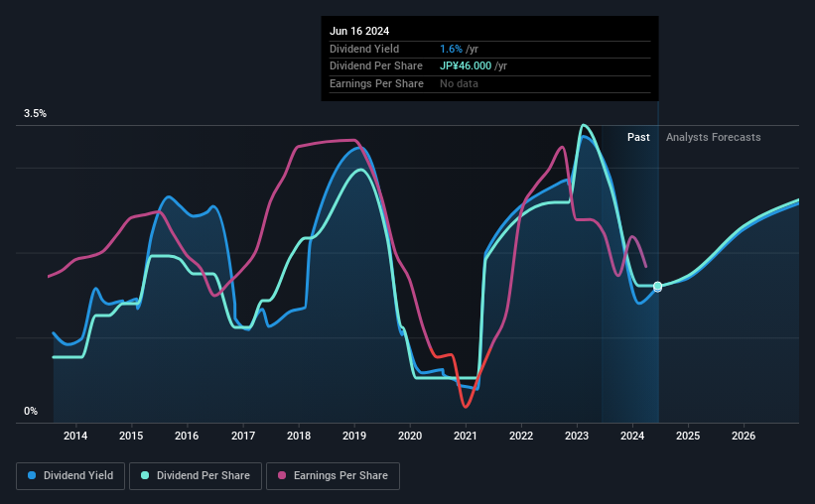The height and width of the screenshot is (504, 815).
Task: Click the 2020 x-axis year label
Action: point(410,436)
